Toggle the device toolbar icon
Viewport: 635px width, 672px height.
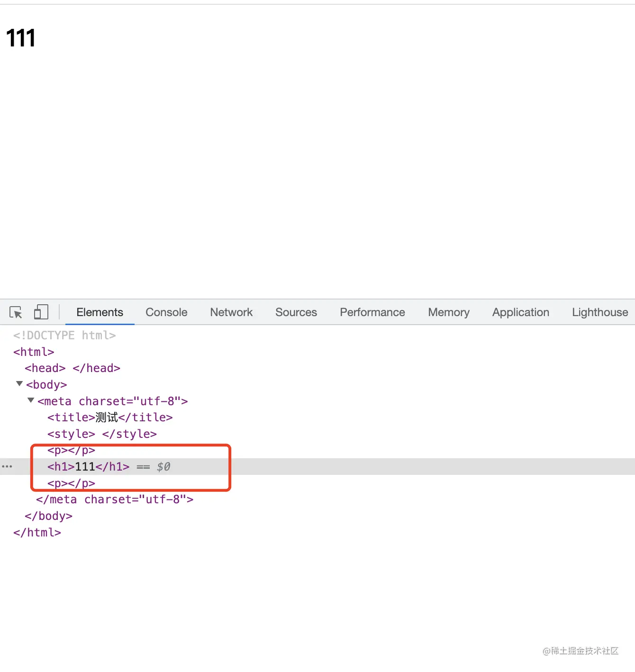pos(41,312)
